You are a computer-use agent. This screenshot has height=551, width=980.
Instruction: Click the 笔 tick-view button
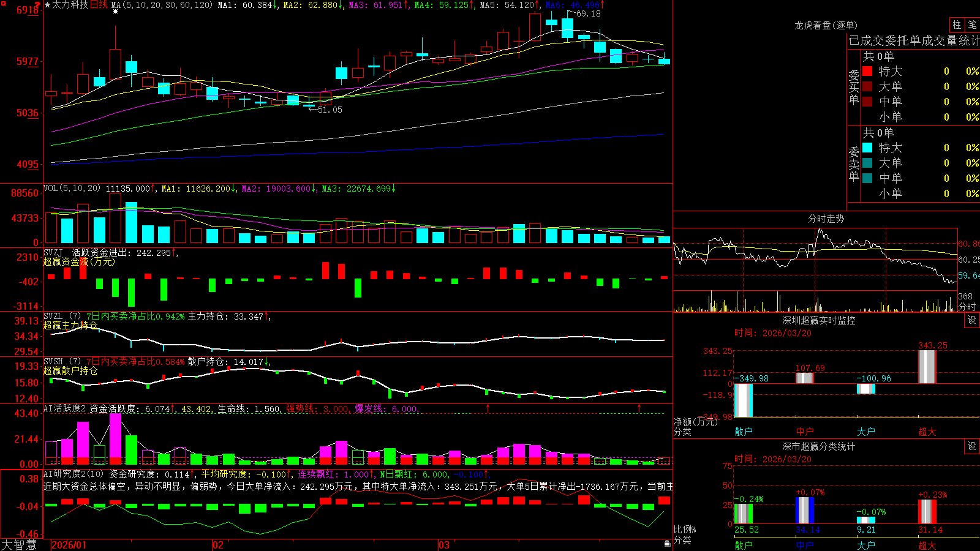(972, 24)
